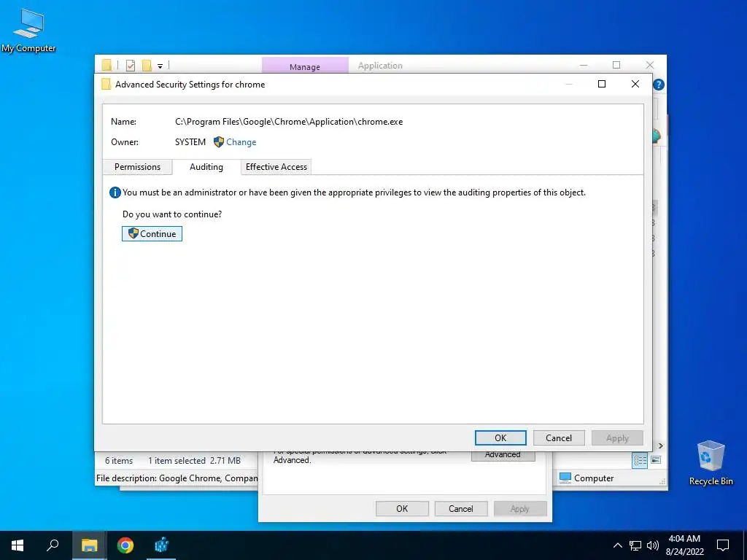Open the Windows Start menu
This screenshot has width=747, height=560.
click(x=18, y=545)
